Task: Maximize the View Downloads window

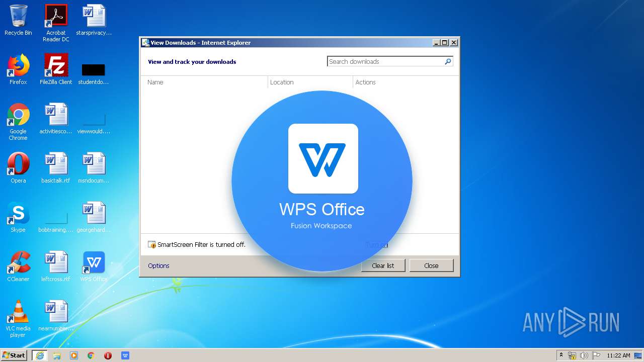Action: tap(445, 43)
